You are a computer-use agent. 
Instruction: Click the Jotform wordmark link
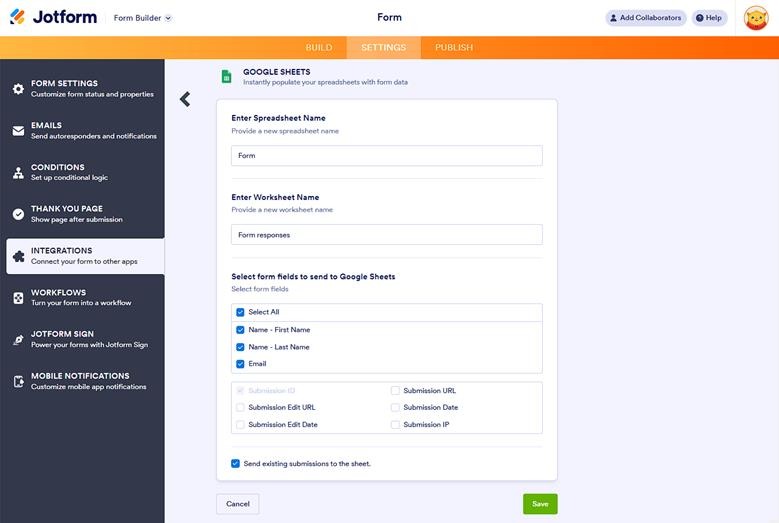(65, 17)
